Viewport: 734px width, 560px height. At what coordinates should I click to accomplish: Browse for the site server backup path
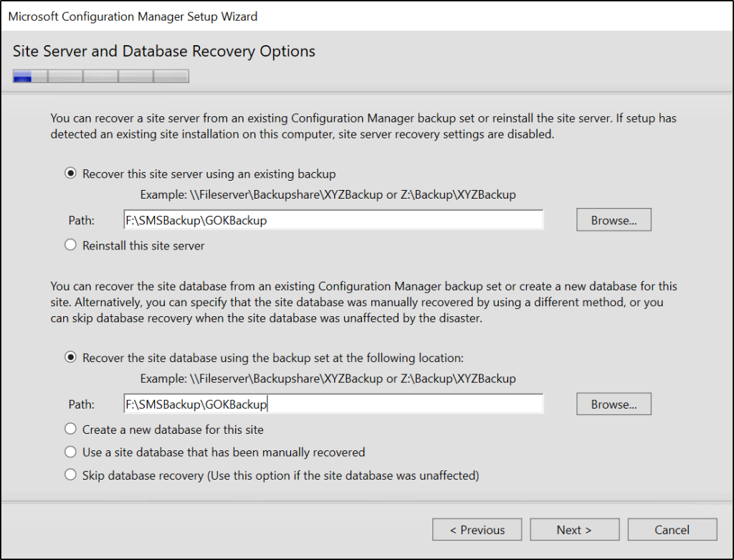pyautogui.click(x=614, y=220)
